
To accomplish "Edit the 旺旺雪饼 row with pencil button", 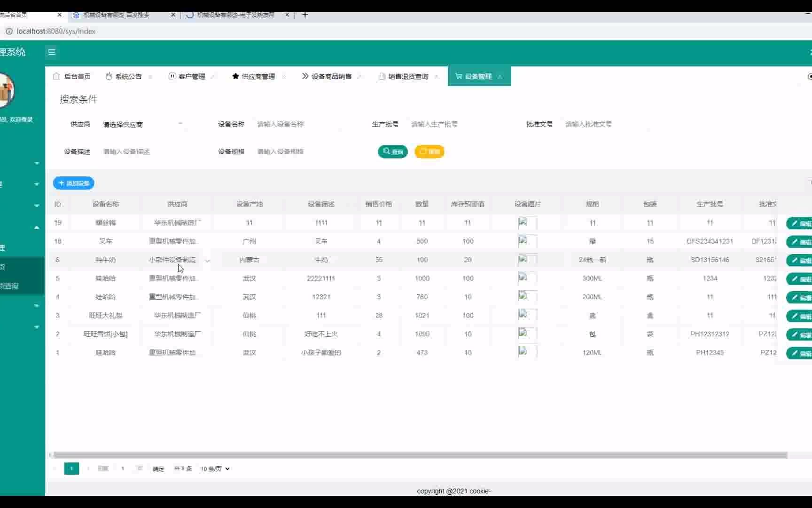I will (800, 334).
